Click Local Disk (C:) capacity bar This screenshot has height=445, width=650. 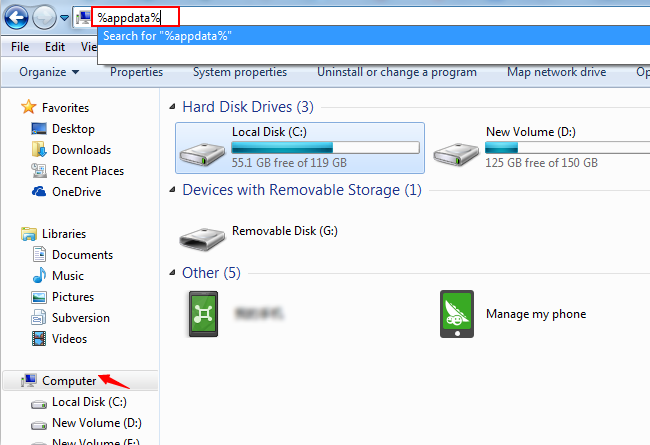[325, 147]
